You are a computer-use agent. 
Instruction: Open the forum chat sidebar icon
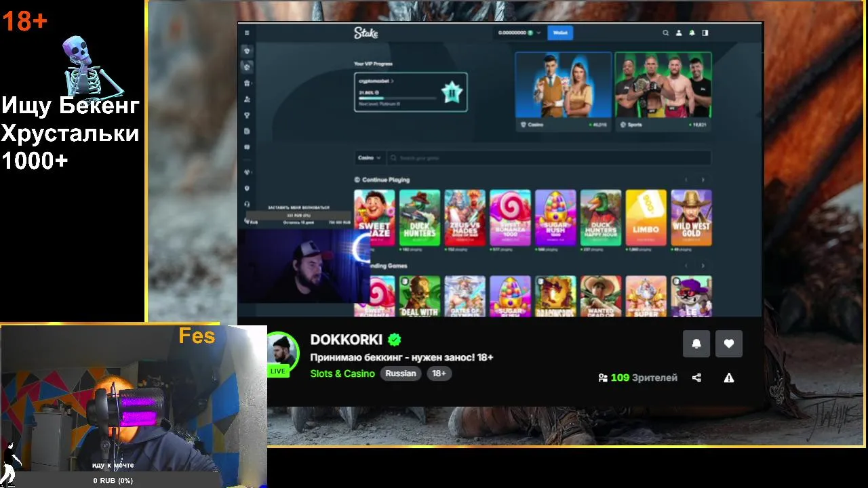(247, 147)
